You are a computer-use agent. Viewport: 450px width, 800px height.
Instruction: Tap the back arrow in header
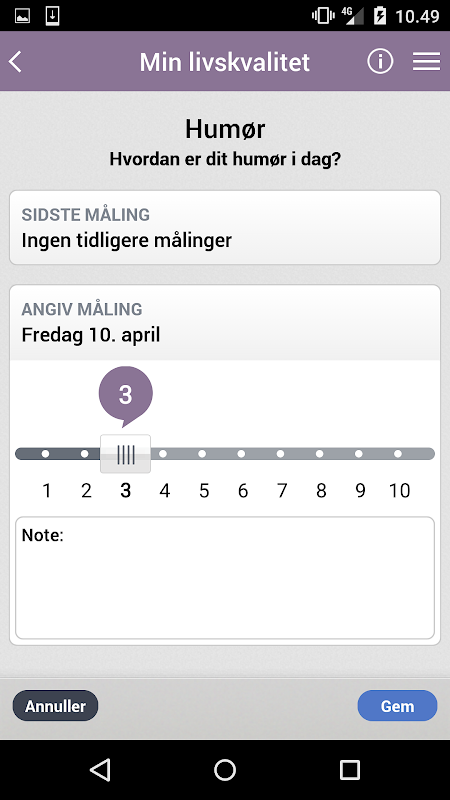(x=16, y=62)
